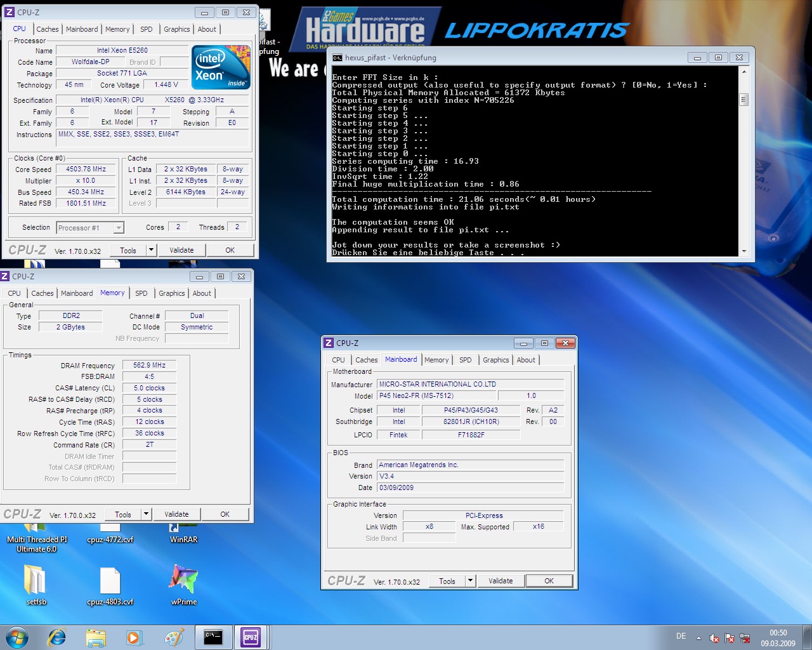Expand Tools arrow in Memory CPU-Z window
Viewport: 812px width, 650px height.
point(146,514)
